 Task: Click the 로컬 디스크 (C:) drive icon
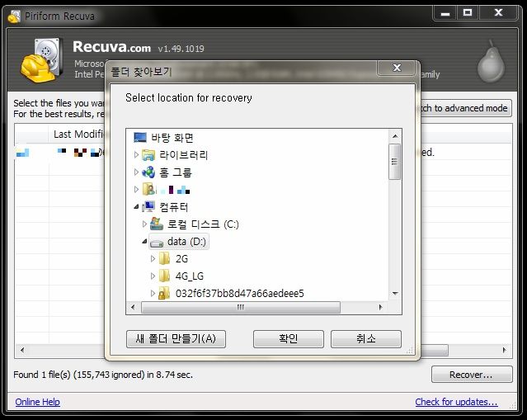point(157,224)
